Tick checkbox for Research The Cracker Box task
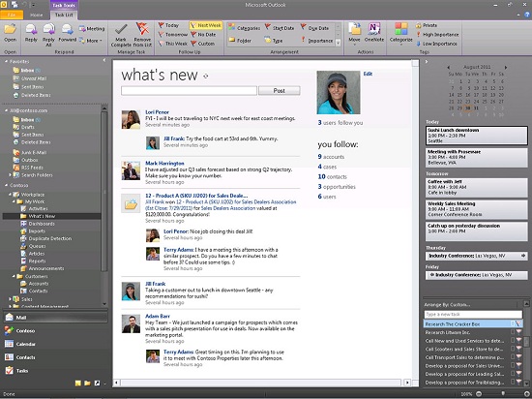Image resolution: width=532 pixels, height=399 pixels. click(x=513, y=324)
